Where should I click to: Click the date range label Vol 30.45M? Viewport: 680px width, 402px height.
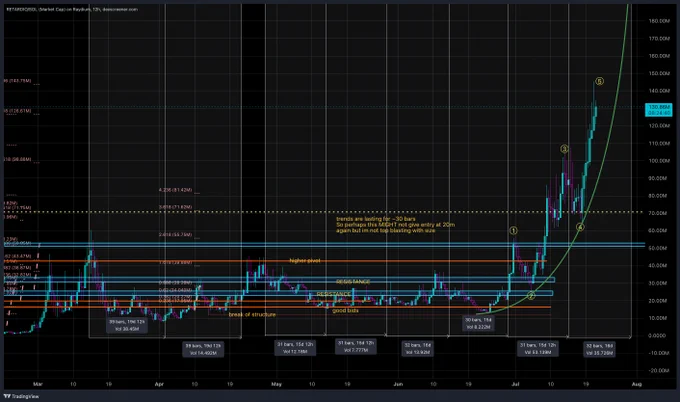[127, 325]
